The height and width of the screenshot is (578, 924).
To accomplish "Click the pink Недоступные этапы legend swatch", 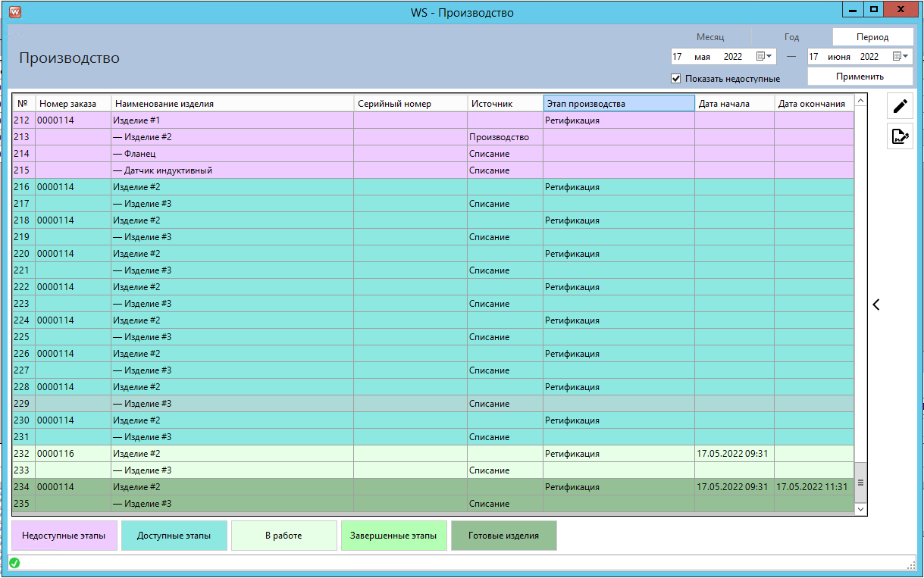I will point(64,536).
